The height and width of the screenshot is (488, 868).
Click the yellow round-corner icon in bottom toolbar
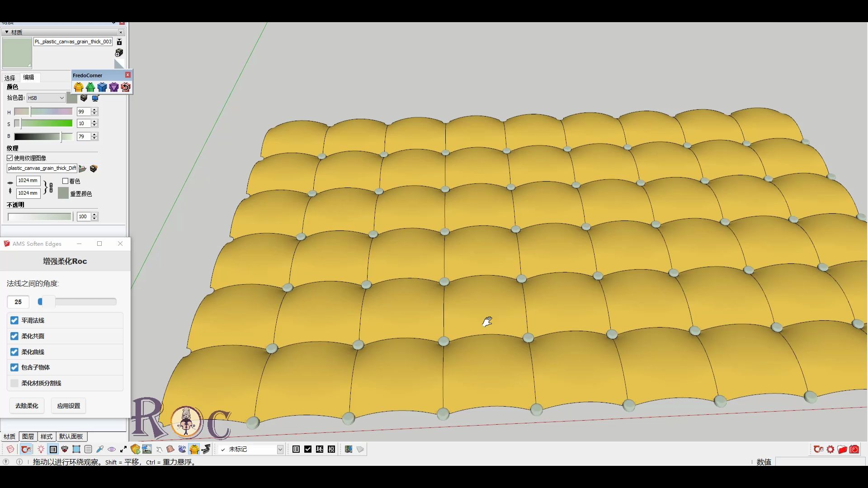[194, 449]
